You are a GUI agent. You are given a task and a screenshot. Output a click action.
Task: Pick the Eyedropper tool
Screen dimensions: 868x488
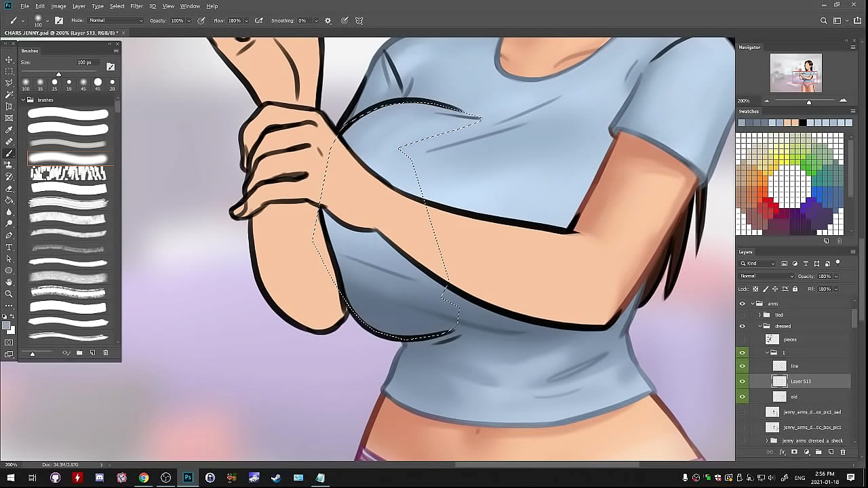9,129
